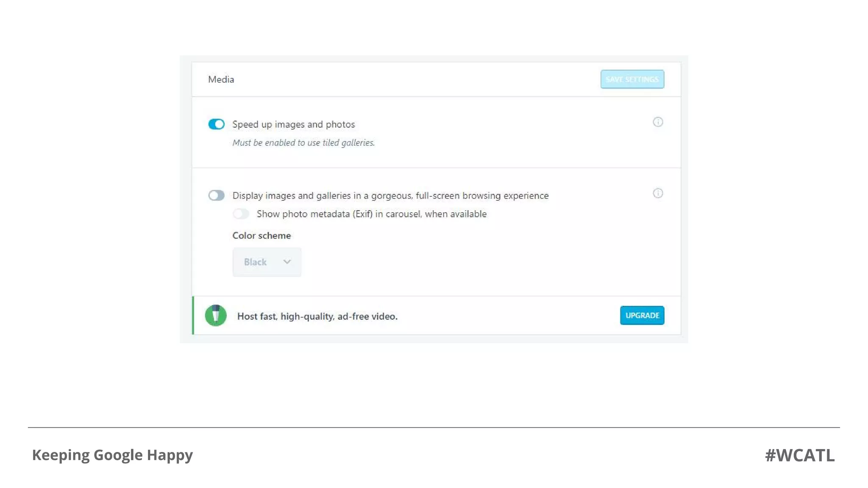The height and width of the screenshot is (488, 868).
Task: Click the green video hosting icon
Action: pyautogui.click(x=216, y=316)
